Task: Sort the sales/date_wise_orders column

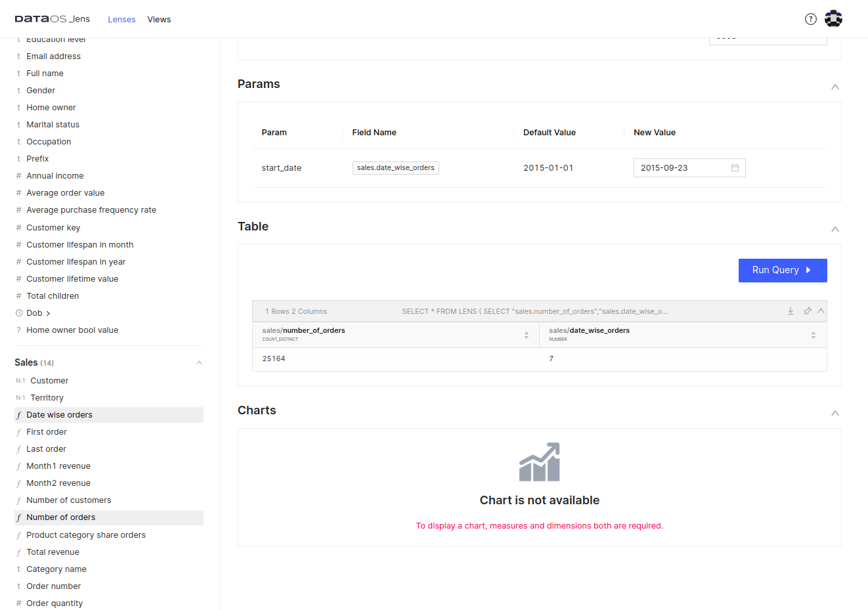Action: click(814, 335)
